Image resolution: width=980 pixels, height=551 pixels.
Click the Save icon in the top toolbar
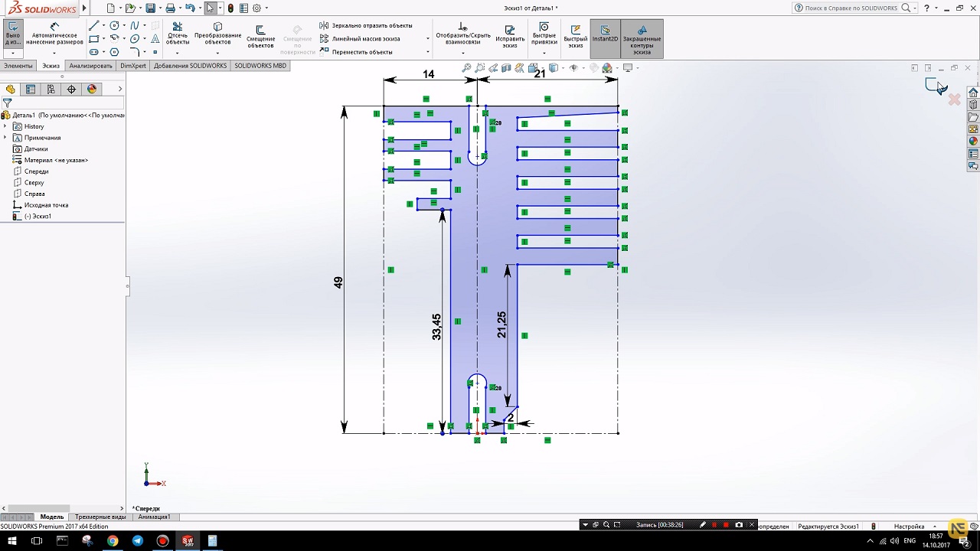point(150,8)
